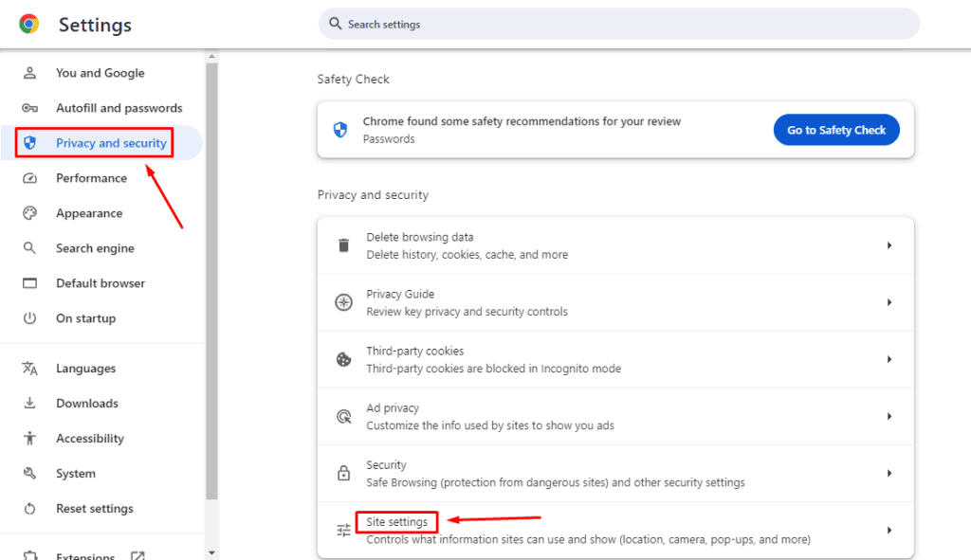Click the magnifier icon for Search engine
This screenshot has width=971, height=560.
coord(29,248)
